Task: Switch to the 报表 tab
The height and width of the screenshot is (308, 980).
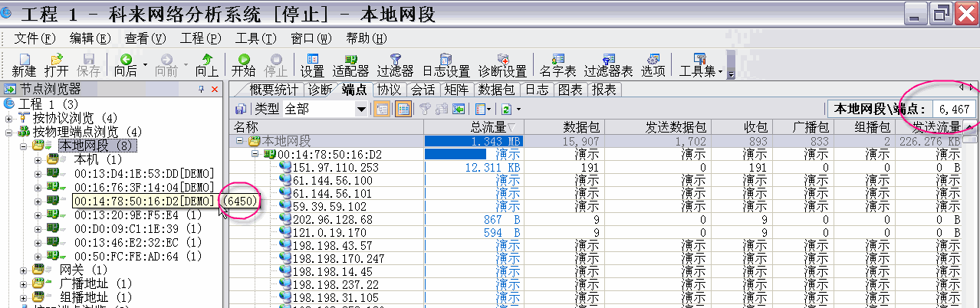Action: click(x=603, y=90)
